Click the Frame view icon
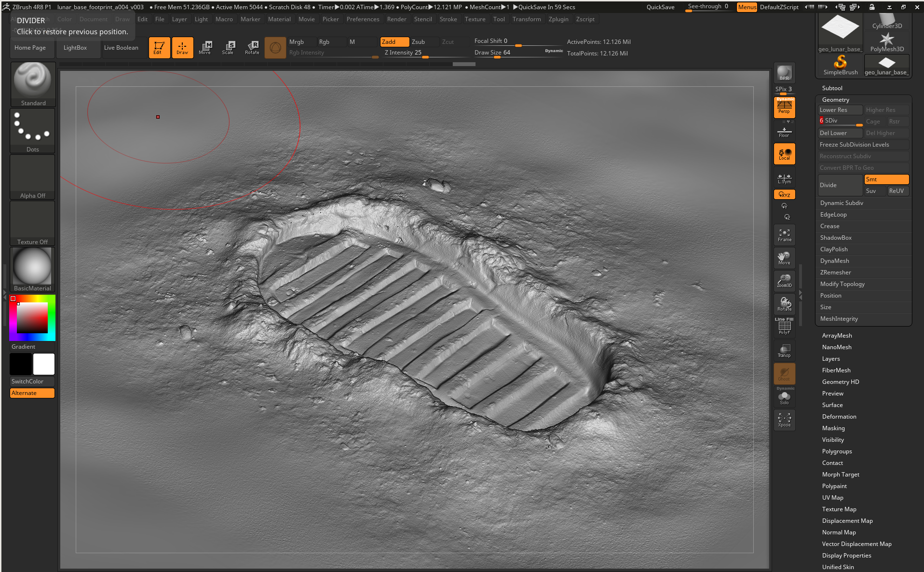924x572 pixels. (x=784, y=235)
